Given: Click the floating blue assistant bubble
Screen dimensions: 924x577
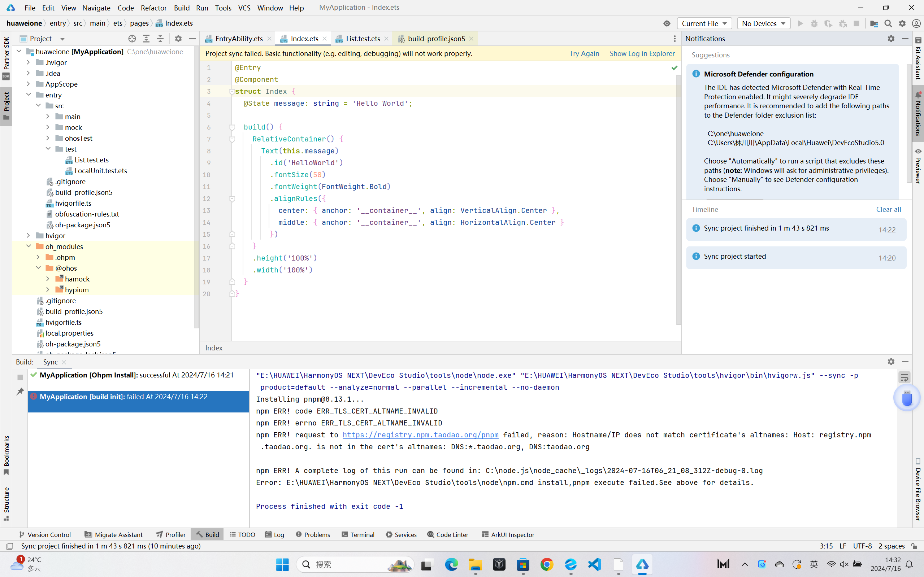Looking at the screenshot, I should click(907, 398).
